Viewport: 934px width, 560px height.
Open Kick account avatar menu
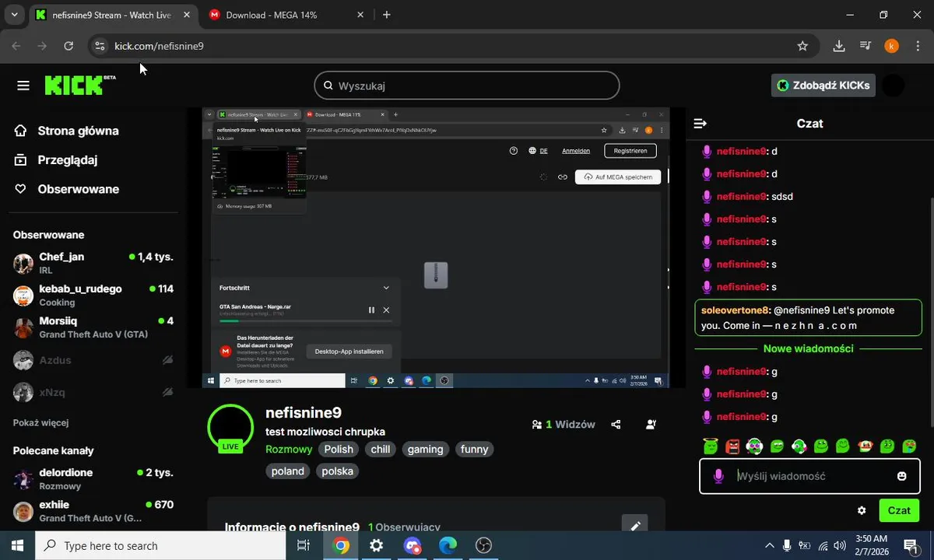click(894, 86)
